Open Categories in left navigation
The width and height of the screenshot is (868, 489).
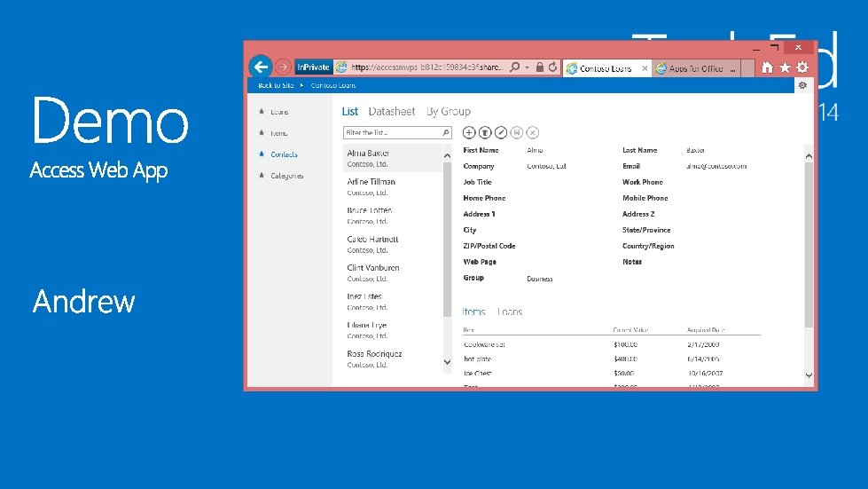(x=286, y=176)
